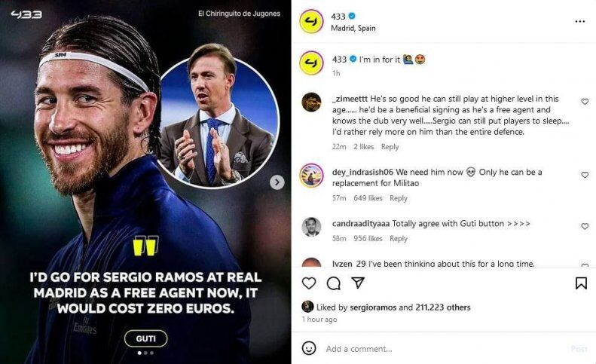596x364 pixels.
Task: Open the Madrid, Spain location link
Action: pyautogui.click(x=353, y=28)
